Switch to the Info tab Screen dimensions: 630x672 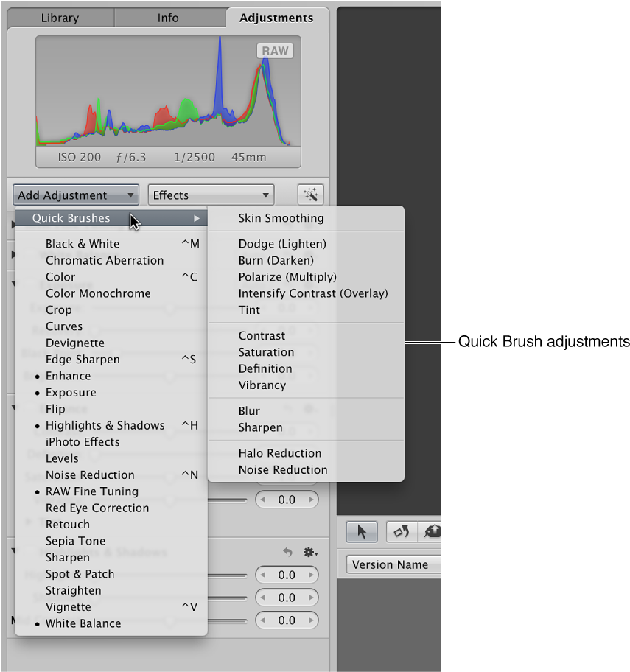(167, 18)
